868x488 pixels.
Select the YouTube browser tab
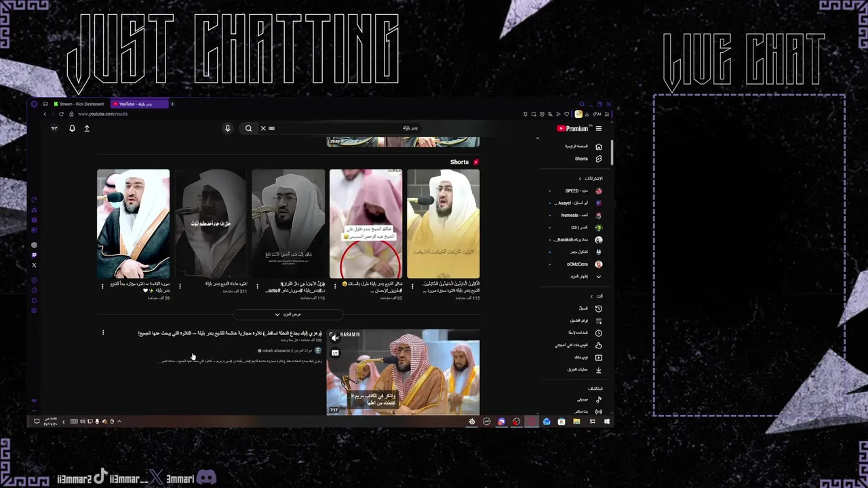click(x=138, y=104)
